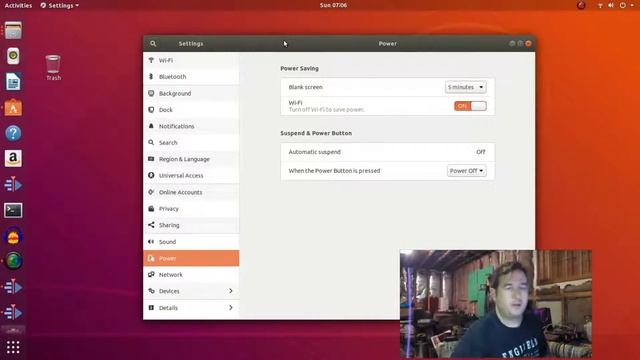Screen dimensions: 640x360
Task: Show Applications grid in the dock
Action: tap(13, 347)
